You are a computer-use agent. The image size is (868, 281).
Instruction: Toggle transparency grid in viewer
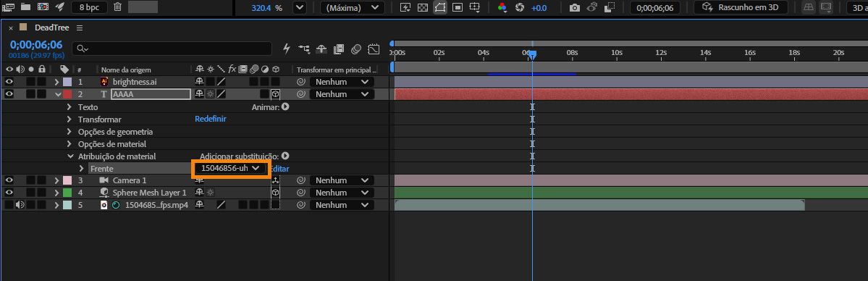423,8
